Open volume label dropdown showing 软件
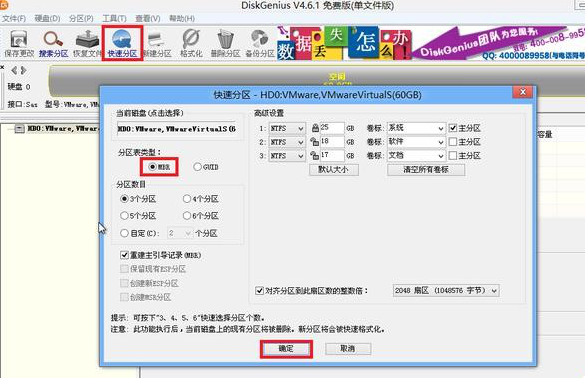Image resolution: width=585 pixels, height=378 pixels. (416, 142)
